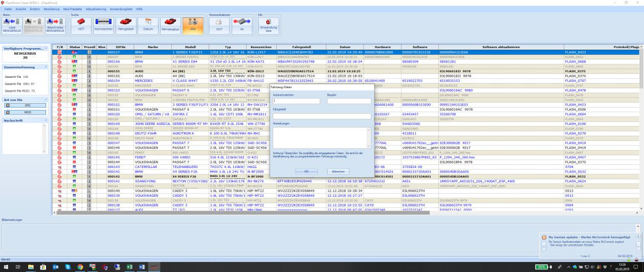
Task: Click the Fahrgestell field in the dialog
Action: [x=322, y=116]
